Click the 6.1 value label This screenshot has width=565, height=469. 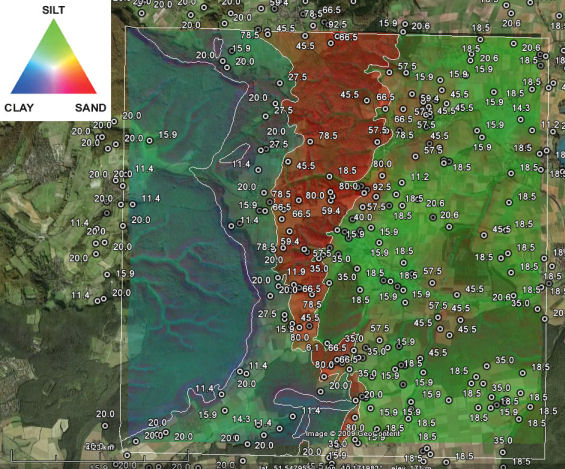click(312, 348)
